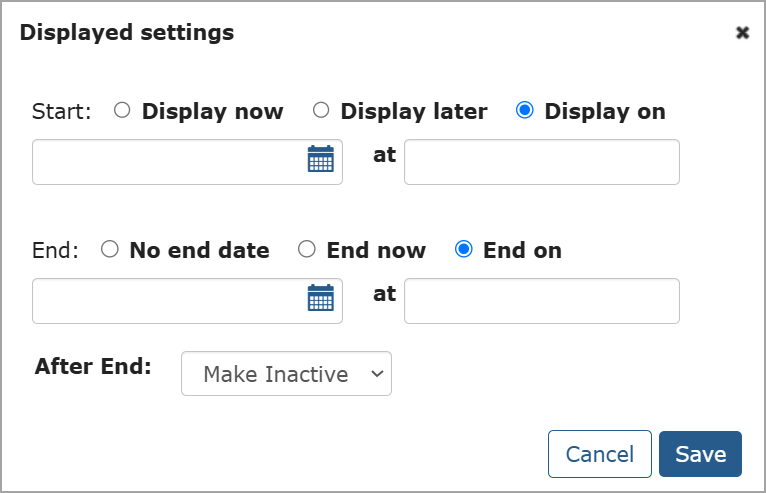This screenshot has height=493, width=766.
Task: Click the "End:" section label
Action: click(55, 251)
